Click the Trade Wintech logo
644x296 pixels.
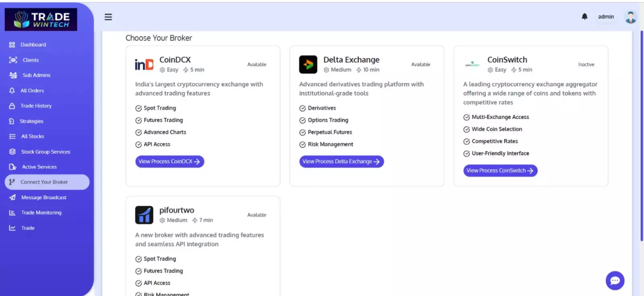click(x=41, y=19)
